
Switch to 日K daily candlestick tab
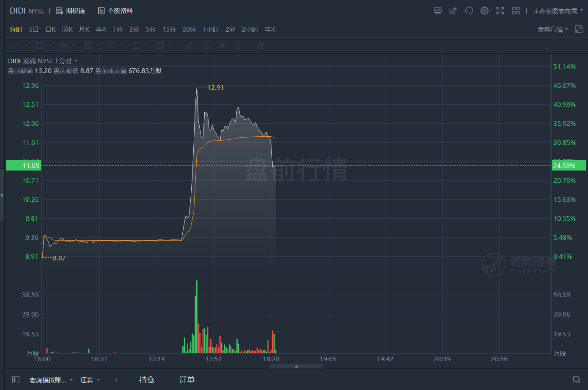51,29
